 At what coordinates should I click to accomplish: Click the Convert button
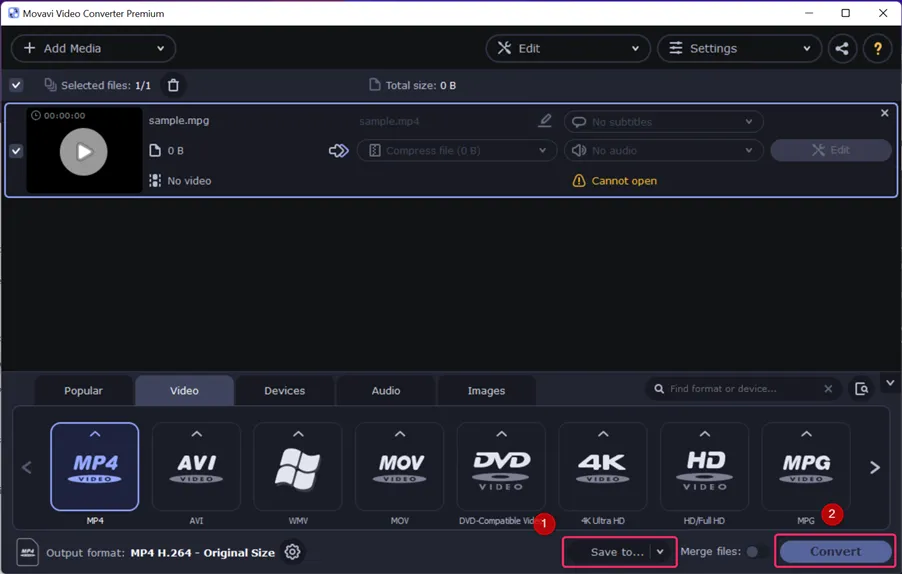coord(835,551)
